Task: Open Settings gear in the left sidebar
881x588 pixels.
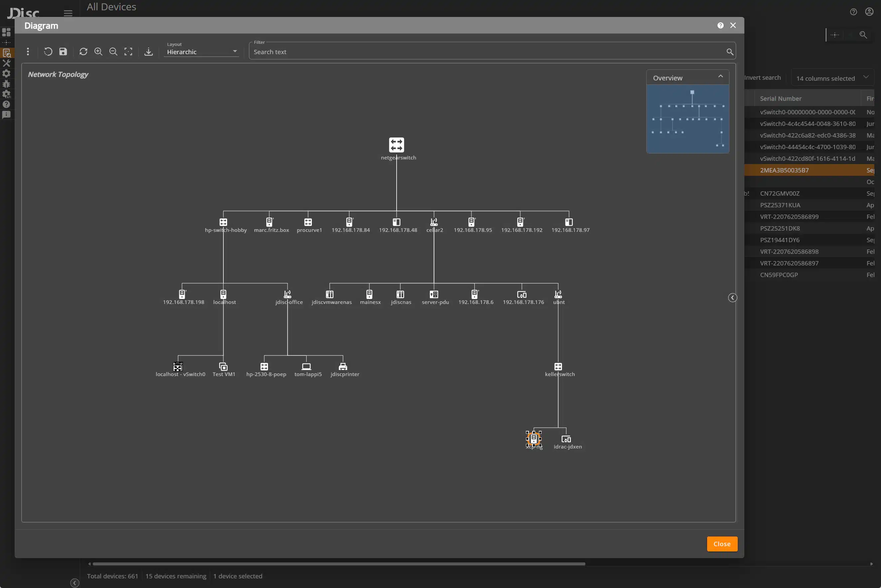Action: (6, 73)
